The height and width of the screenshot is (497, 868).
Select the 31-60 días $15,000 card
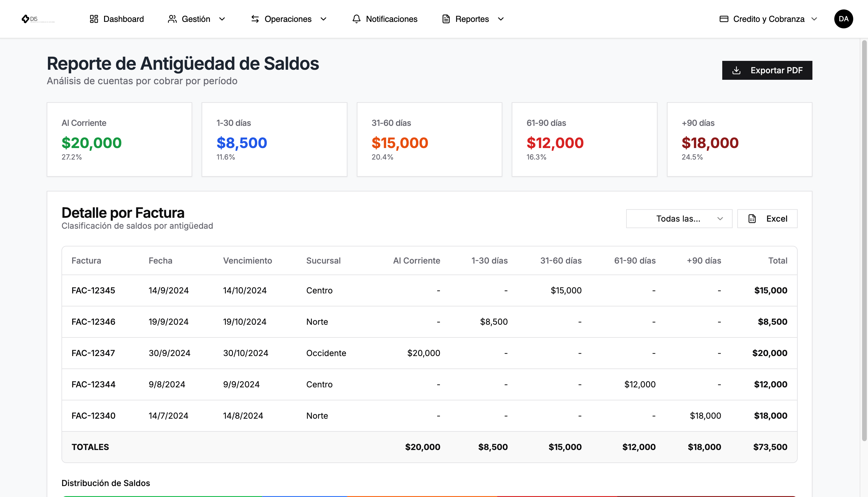click(x=430, y=139)
